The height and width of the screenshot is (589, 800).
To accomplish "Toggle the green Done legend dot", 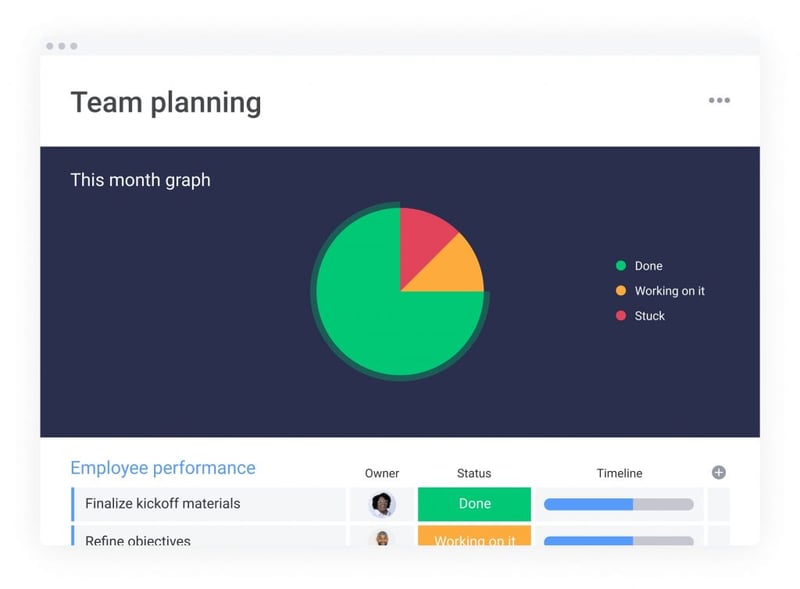I will click(x=621, y=265).
